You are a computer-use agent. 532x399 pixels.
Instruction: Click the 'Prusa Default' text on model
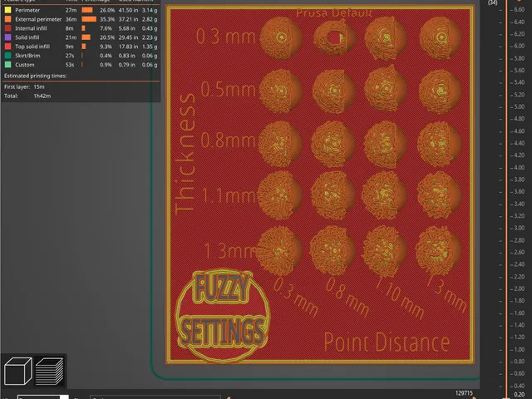point(334,13)
